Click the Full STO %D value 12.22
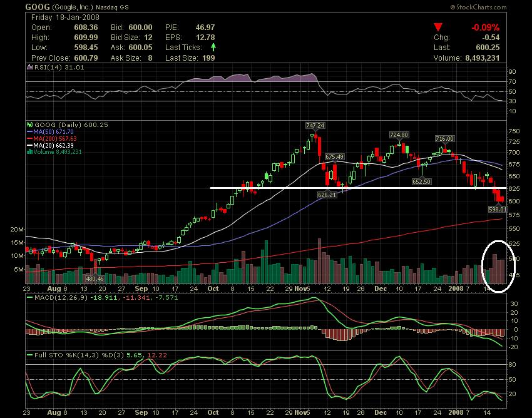532x418 pixels. coord(157,355)
